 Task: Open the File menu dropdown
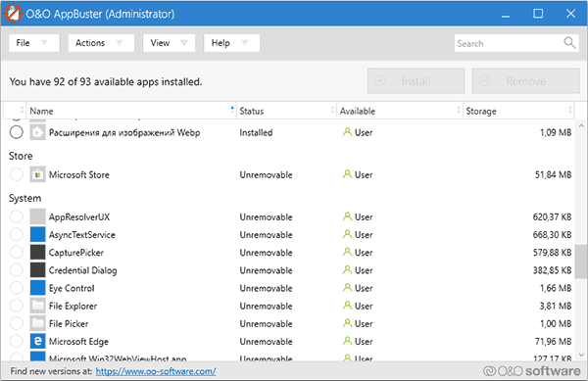tap(33, 43)
